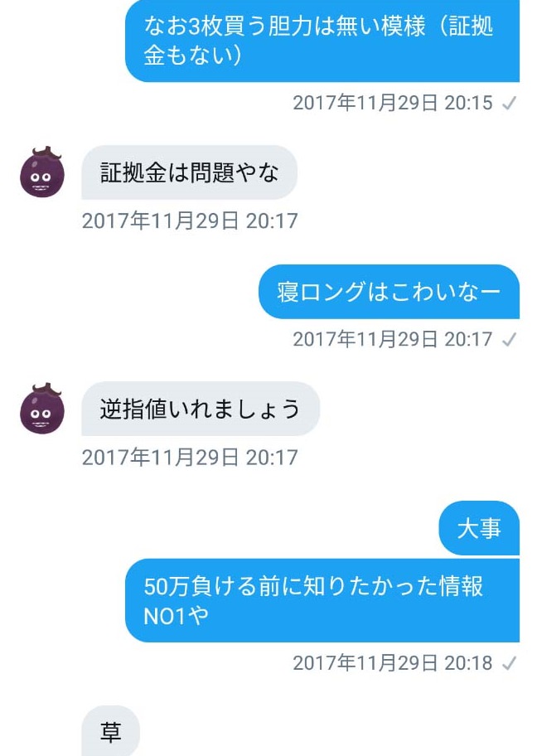
Task: Tap the timestamp 2017年11月29日 20:15
Action: [393, 103]
